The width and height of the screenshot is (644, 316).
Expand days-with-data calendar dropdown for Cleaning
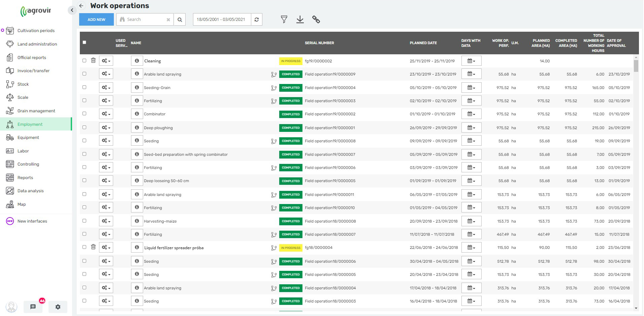coord(471,61)
